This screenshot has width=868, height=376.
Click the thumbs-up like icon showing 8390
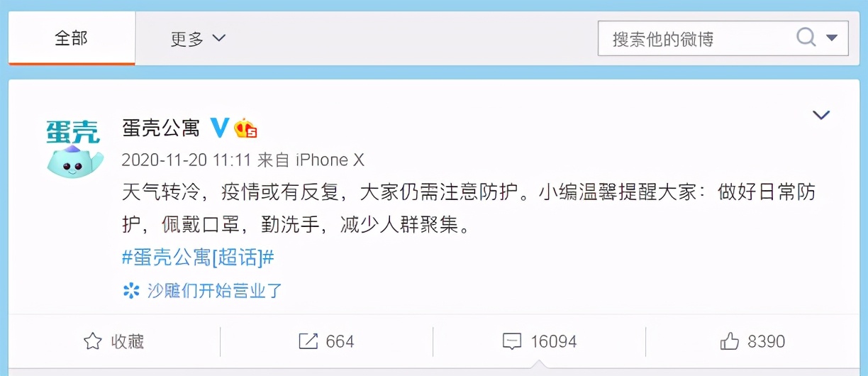pos(730,342)
